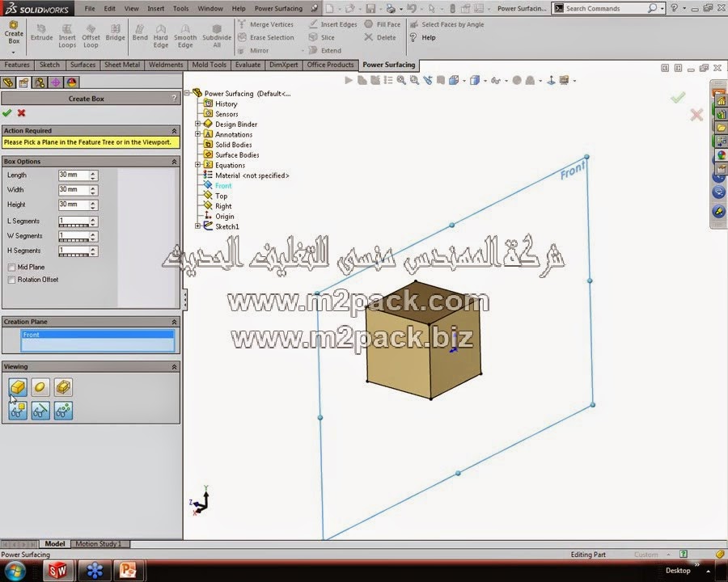Screen dimensions: 728x582
Task: Expand the Equations tree node
Action: [x=198, y=165]
